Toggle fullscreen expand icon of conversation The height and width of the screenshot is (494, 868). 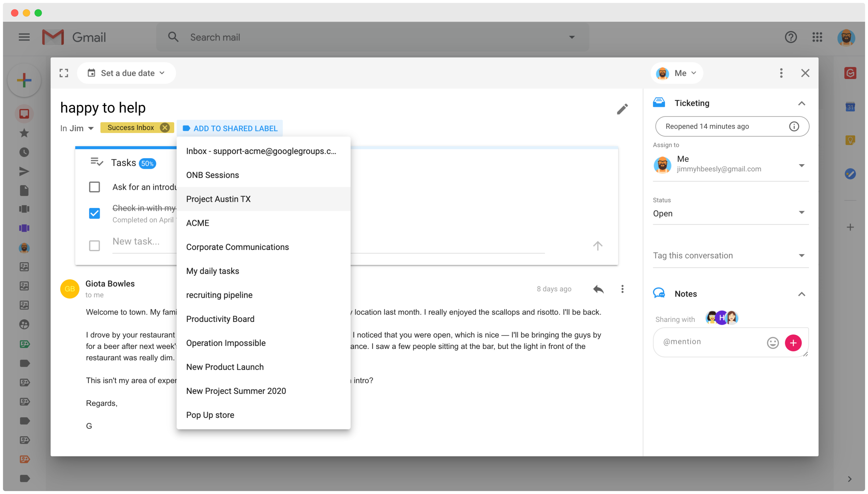tap(64, 73)
